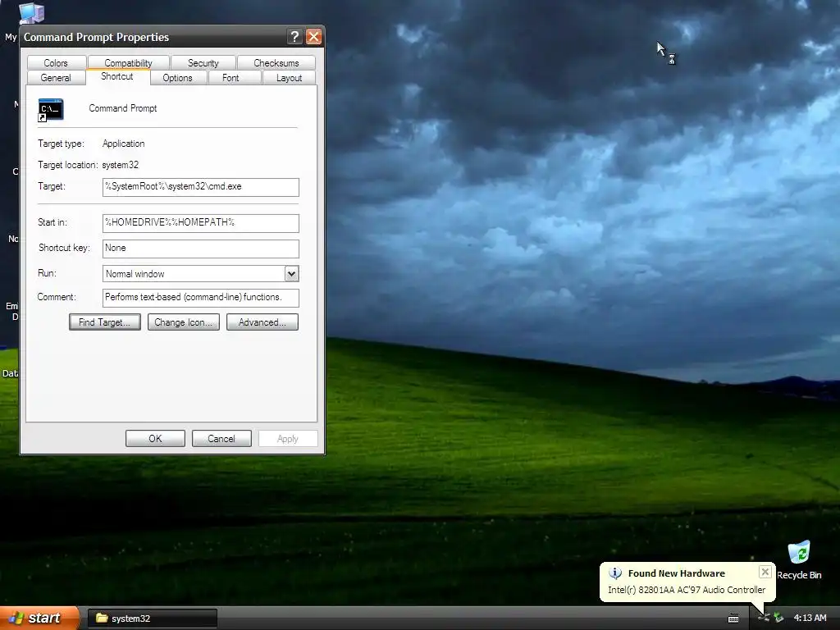Click the Find Target button
The height and width of the screenshot is (630, 840).
point(105,322)
